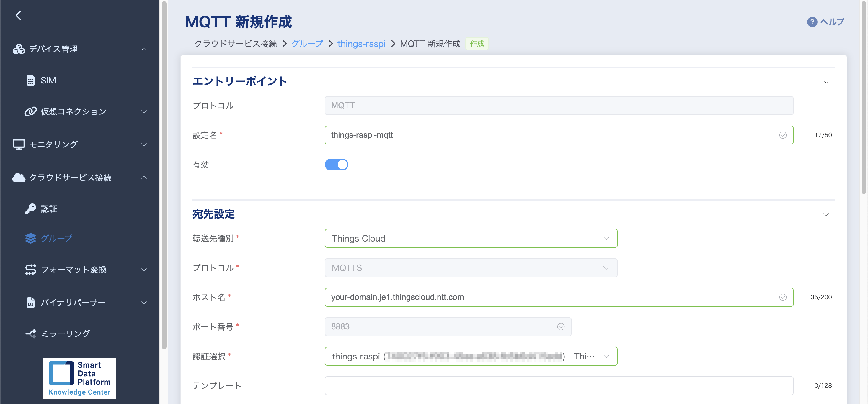
Task: Open the 認証選択 things-raspi dropdown
Action: [471, 356]
